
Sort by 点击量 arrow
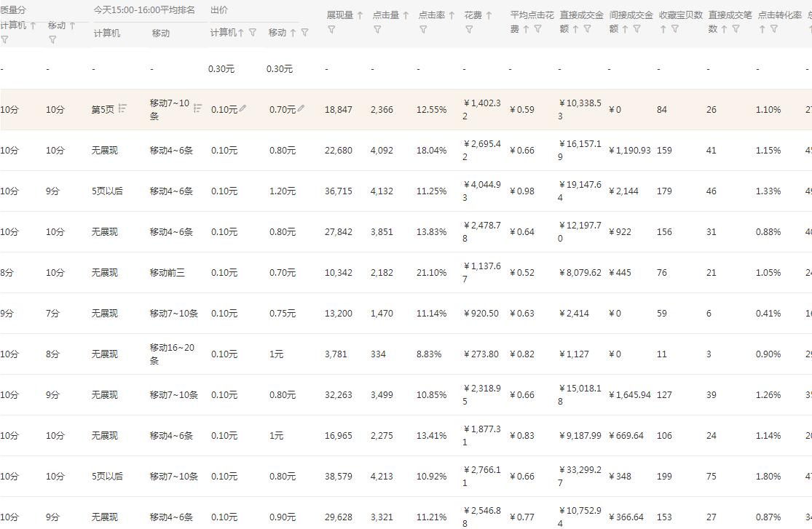point(406,15)
